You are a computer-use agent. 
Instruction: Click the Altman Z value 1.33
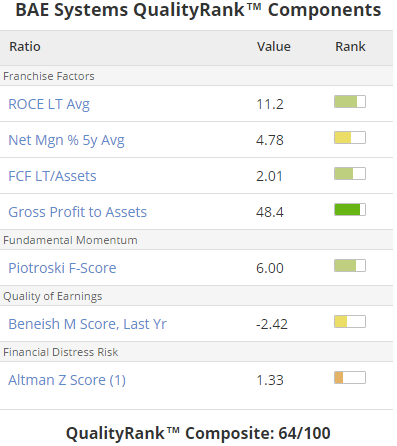point(270,380)
